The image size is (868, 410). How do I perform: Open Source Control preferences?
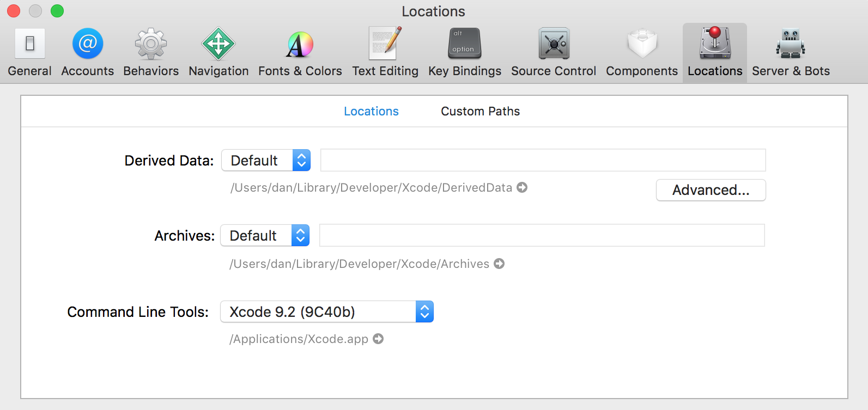point(554,53)
